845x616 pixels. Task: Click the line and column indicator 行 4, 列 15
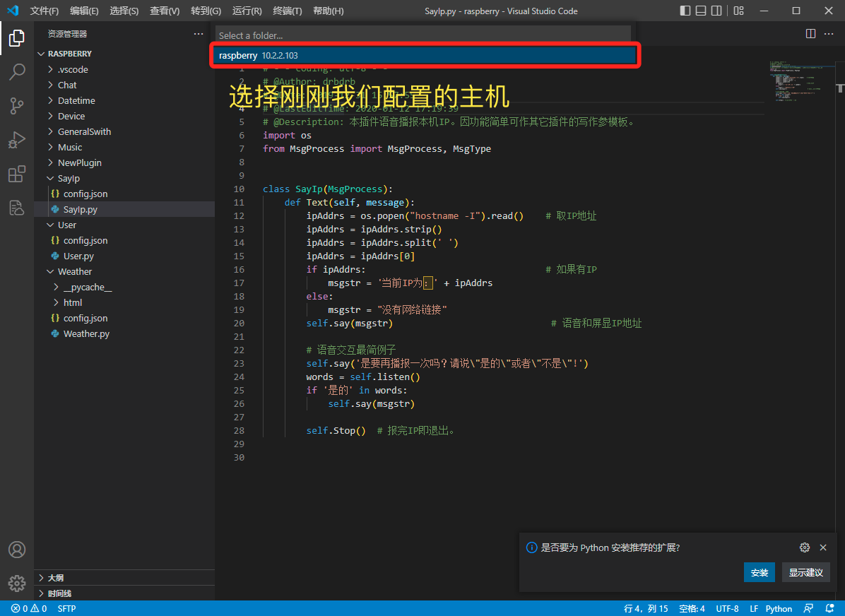point(646,608)
